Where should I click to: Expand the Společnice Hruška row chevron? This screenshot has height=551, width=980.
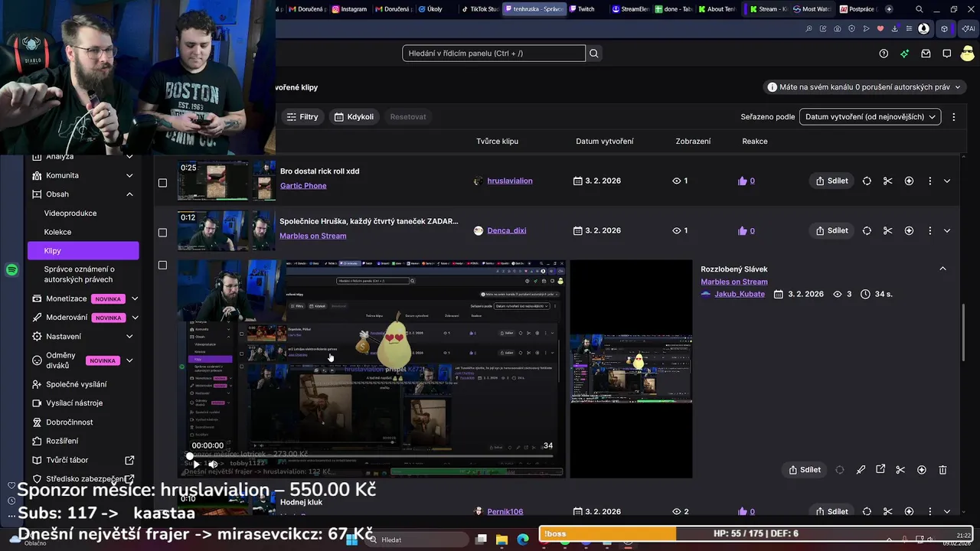(947, 230)
